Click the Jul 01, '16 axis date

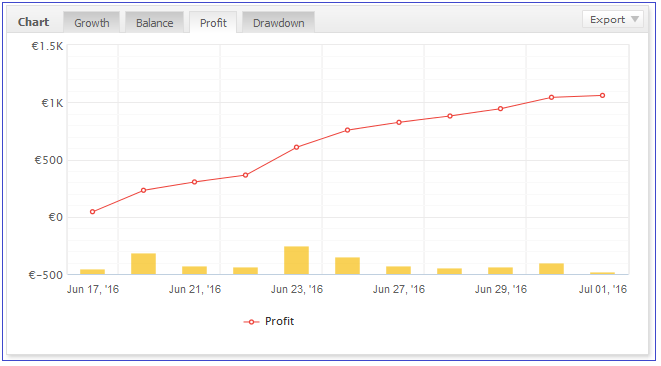(x=603, y=289)
